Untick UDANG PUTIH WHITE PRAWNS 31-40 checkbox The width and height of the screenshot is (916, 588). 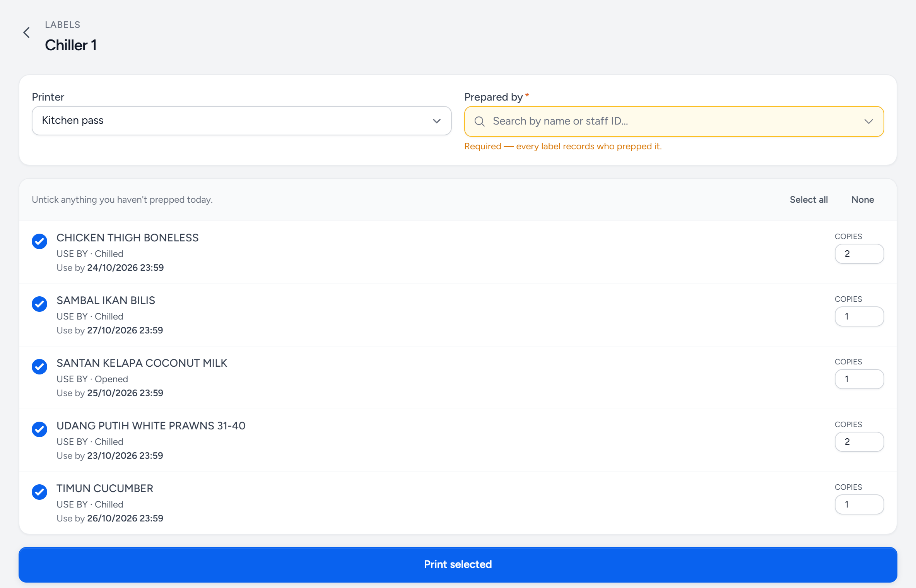point(39,429)
